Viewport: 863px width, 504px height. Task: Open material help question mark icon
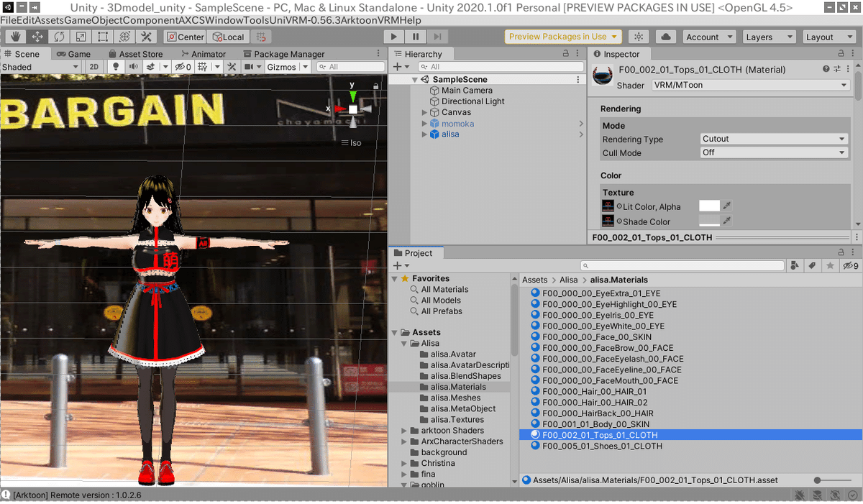point(826,69)
